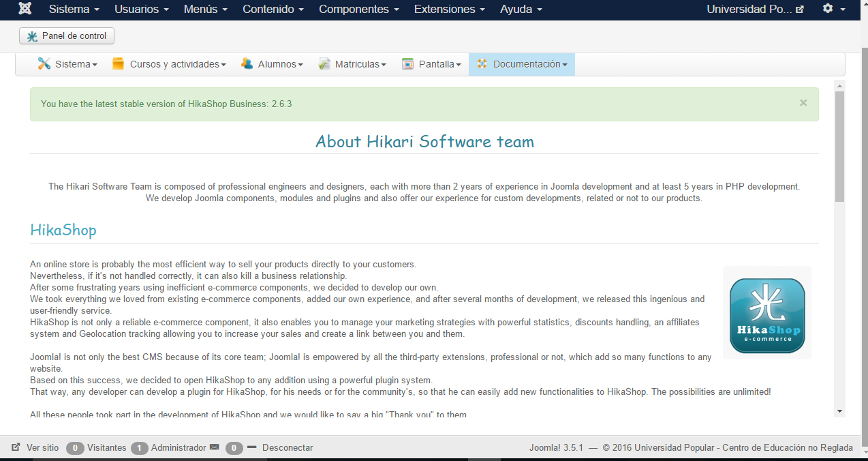868x461 pixels.
Task: Click the Sistema wrench icon
Action: click(44, 63)
